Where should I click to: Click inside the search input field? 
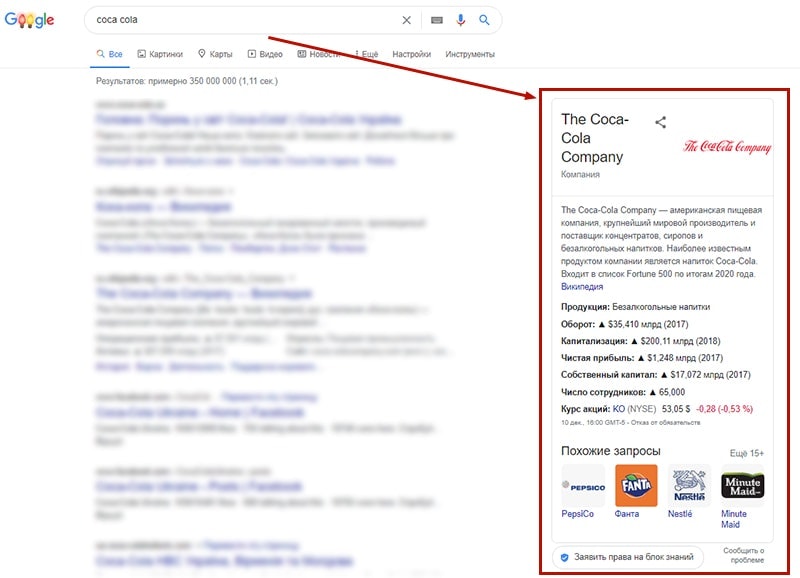tap(250, 19)
